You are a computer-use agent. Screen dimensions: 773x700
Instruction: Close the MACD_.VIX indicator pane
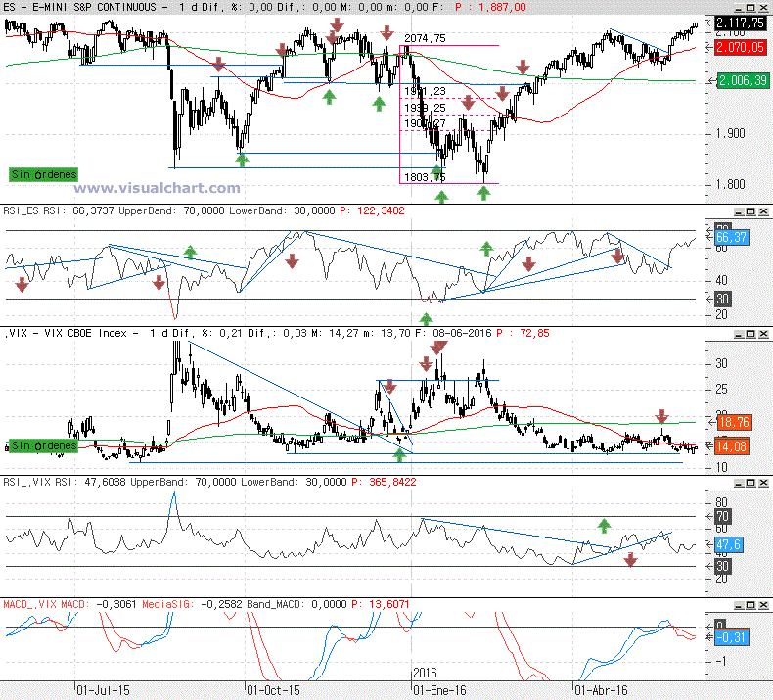click(763, 605)
